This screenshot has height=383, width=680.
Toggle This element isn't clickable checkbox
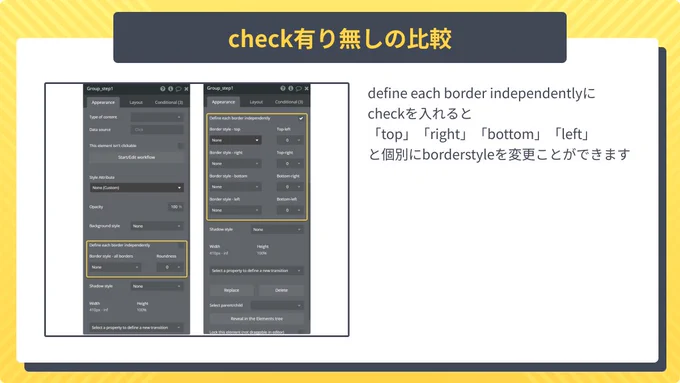pyautogui.click(x=181, y=146)
